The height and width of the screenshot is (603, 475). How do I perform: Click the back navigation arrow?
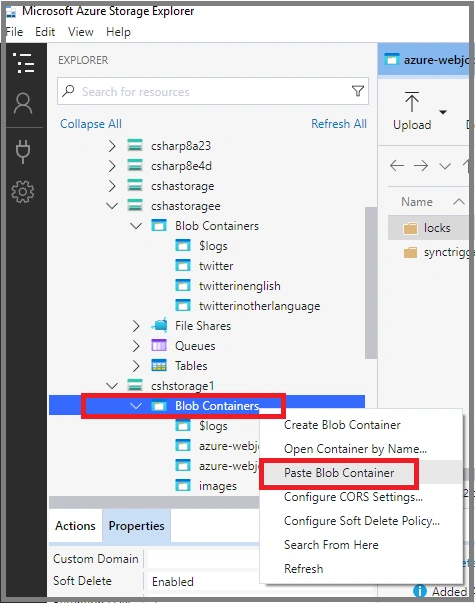[397, 166]
